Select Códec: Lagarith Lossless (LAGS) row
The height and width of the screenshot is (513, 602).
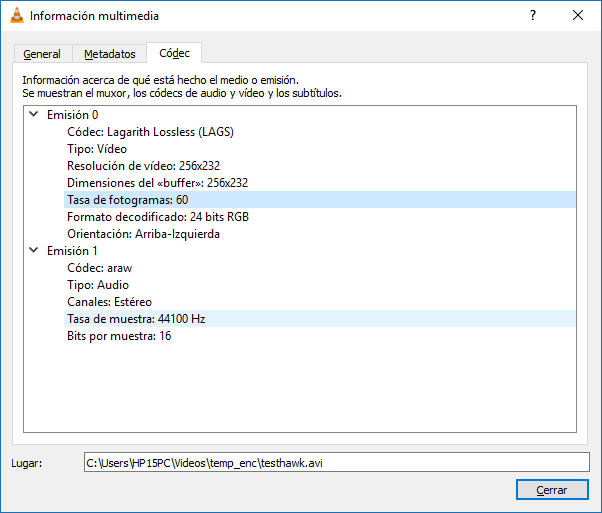[x=319, y=132]
